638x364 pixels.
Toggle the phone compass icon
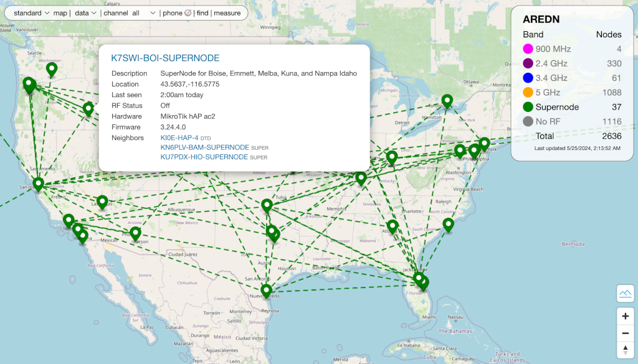[x=188, y=13]
